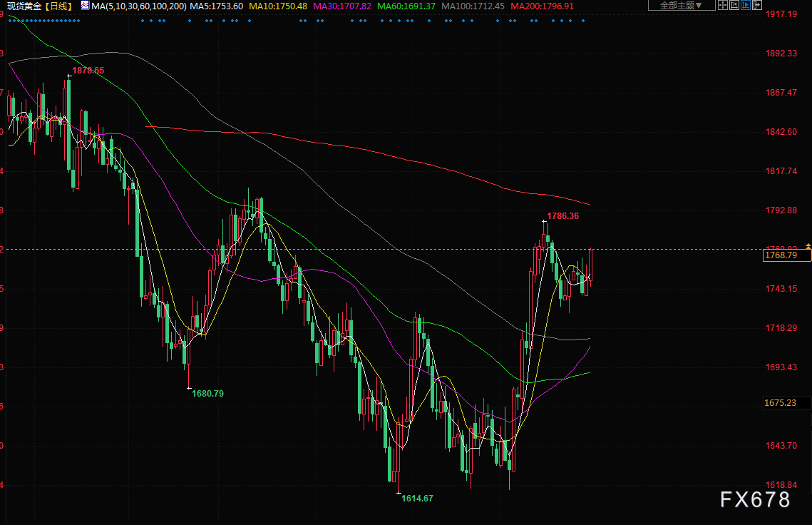Click the 1842.60 price axis label
This screenshot has height=525, width=812.
pos(781,132)
